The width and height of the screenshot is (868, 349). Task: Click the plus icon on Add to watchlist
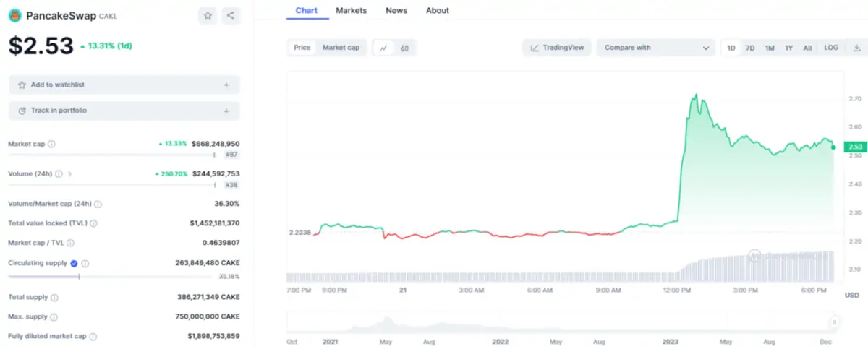click(226, 85)
